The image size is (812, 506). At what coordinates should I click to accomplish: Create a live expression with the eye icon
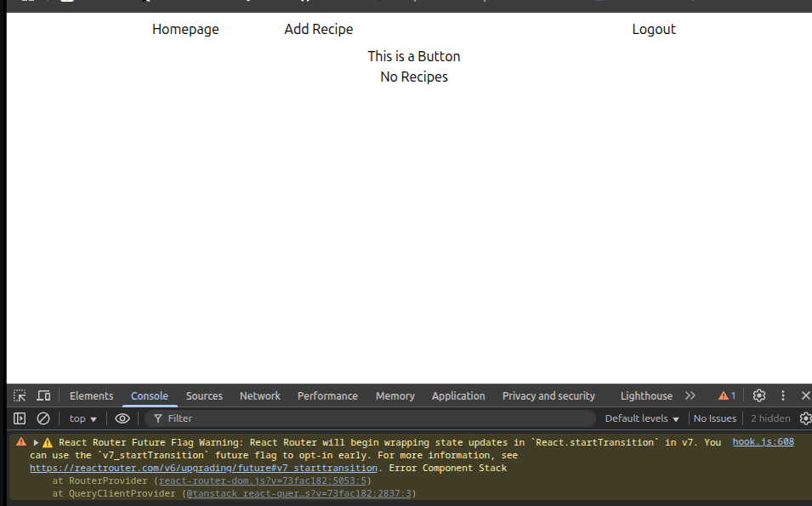[x=122, y=418]
